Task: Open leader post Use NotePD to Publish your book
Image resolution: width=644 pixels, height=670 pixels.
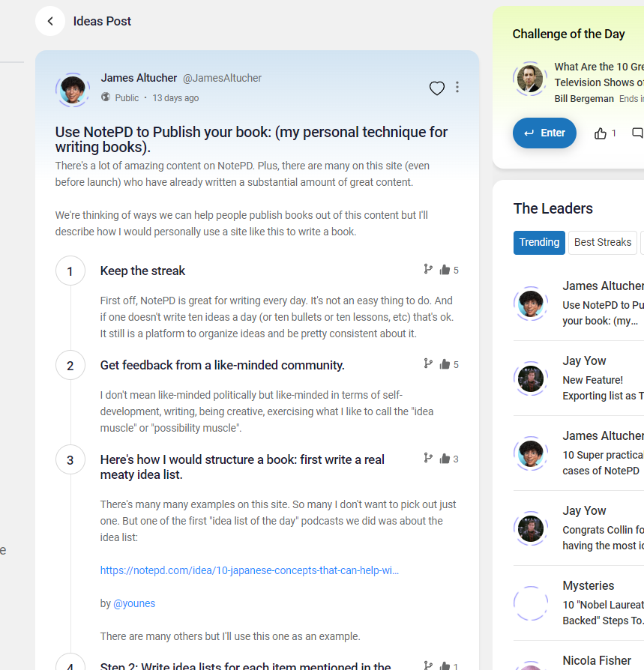Action: point(603,313)
